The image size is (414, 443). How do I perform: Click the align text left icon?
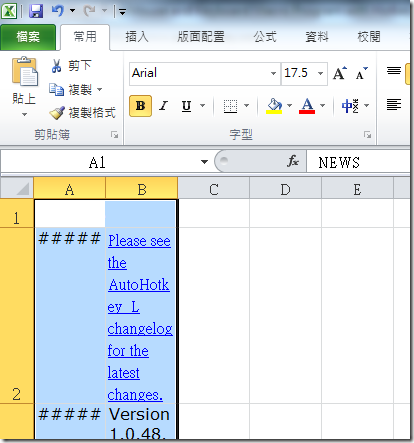[394, 105]
